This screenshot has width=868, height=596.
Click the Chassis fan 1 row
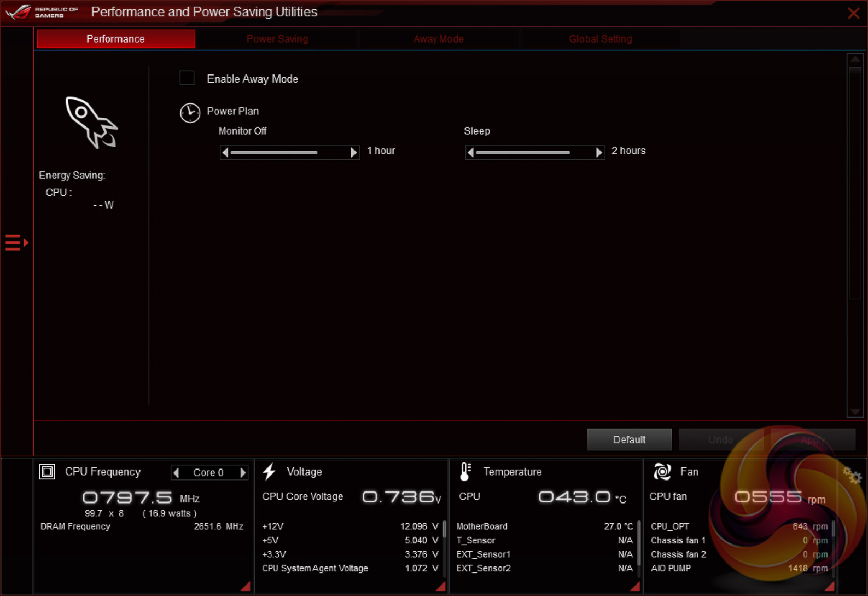click(x=739, y=540)
